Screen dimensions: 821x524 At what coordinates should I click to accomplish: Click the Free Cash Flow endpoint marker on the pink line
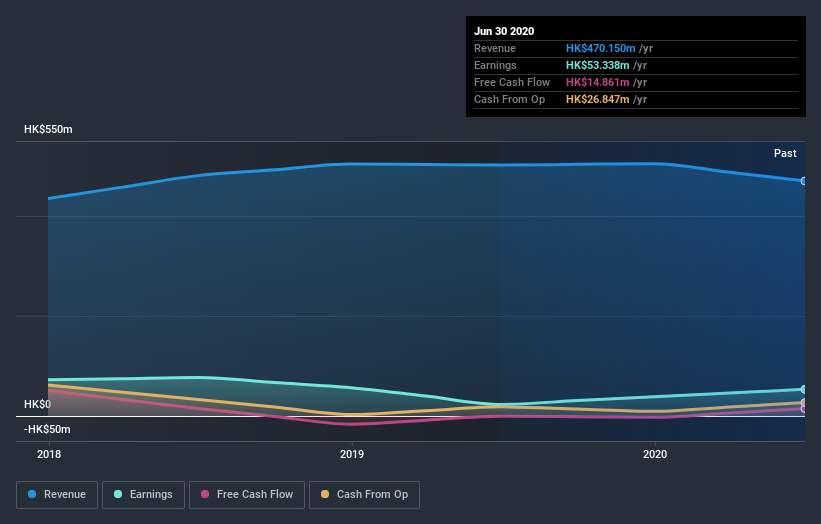pyautogui.click(x=803, y=409)
